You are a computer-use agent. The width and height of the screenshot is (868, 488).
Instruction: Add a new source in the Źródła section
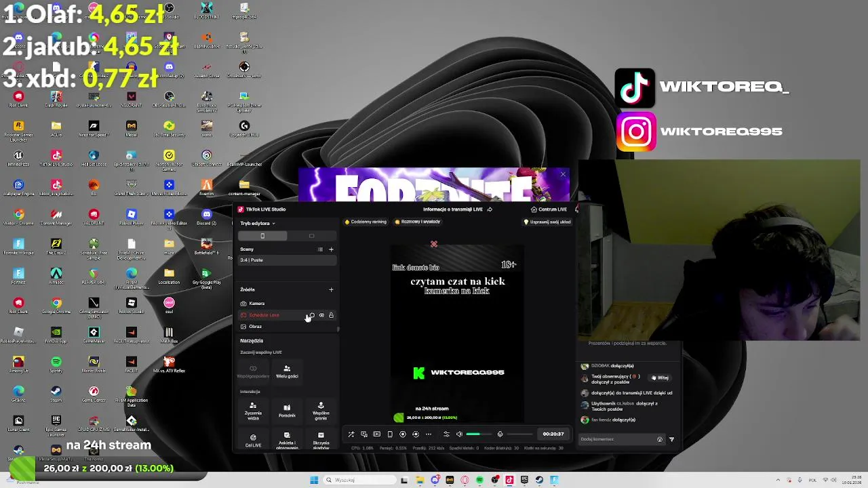pos(331,289)
